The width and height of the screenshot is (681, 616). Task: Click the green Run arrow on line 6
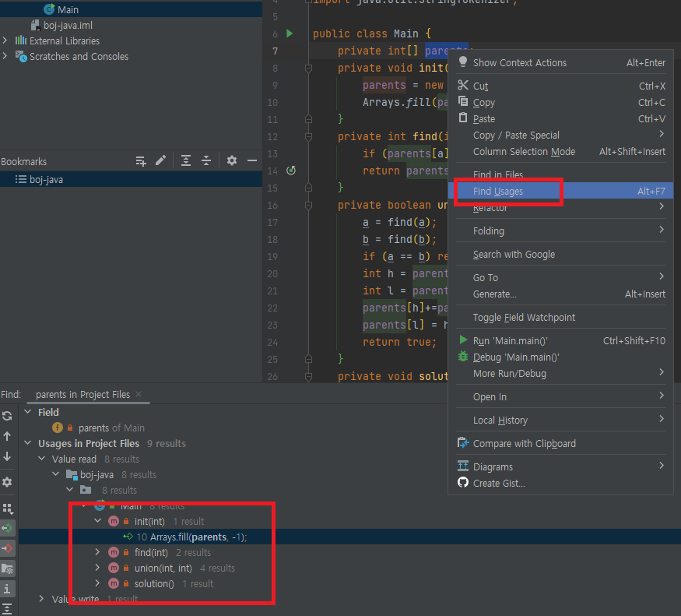coord(289,33)
